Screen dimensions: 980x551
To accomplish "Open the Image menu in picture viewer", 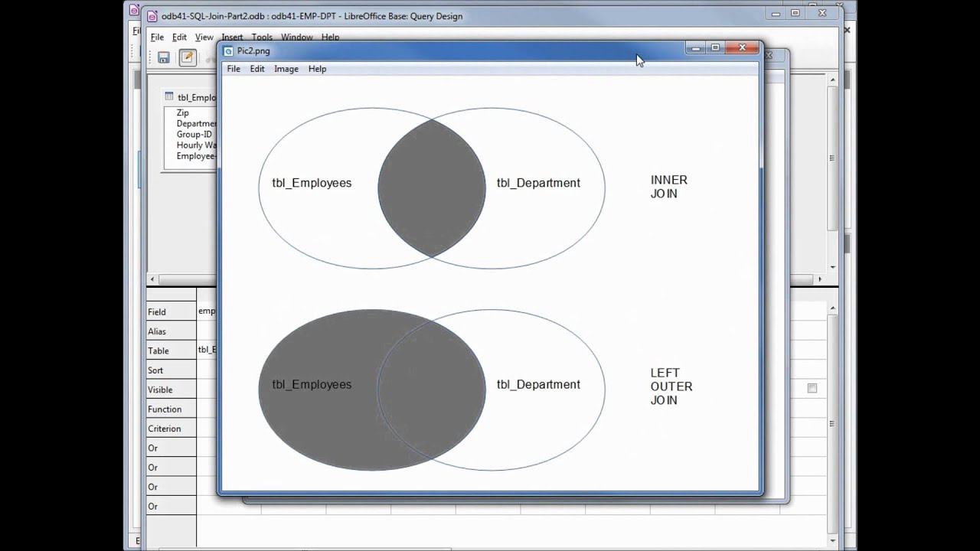I will point(286,69).
